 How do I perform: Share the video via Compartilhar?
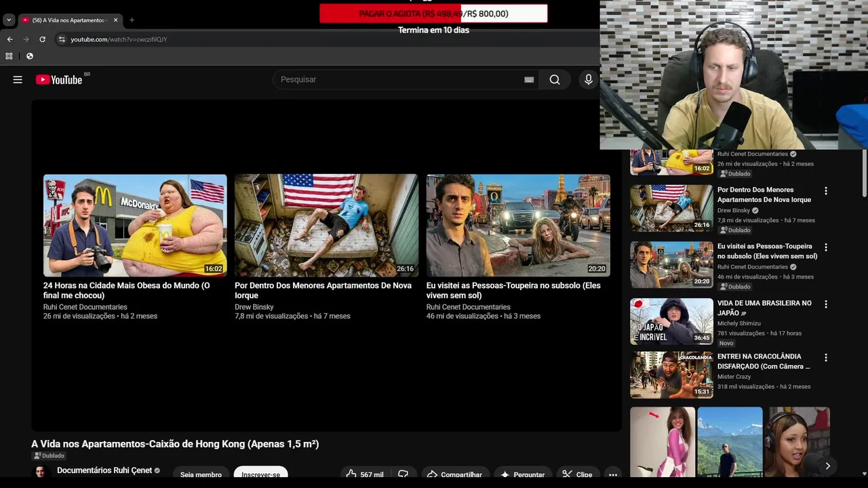(x=454, y=474)
